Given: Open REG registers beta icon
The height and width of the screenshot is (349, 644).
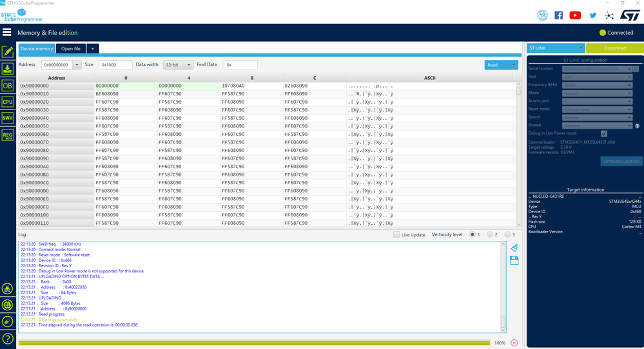Looking at the screenshot, I should click(7, 135).
